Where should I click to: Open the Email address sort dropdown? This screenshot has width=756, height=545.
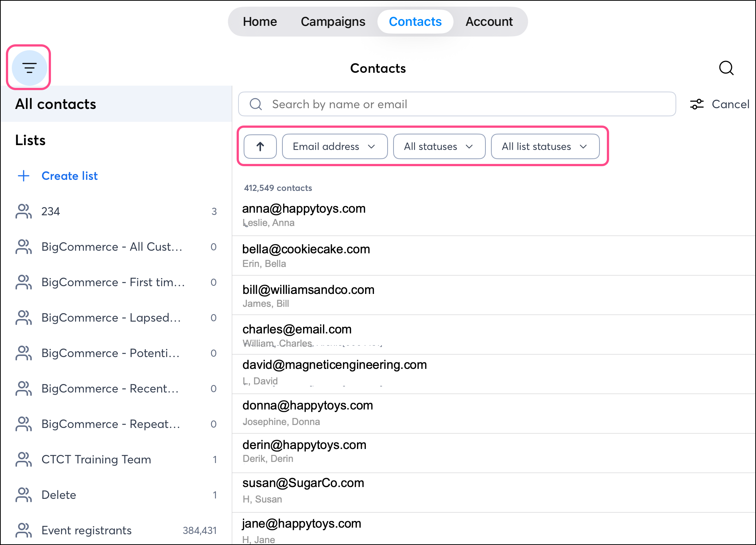(334, 147)
